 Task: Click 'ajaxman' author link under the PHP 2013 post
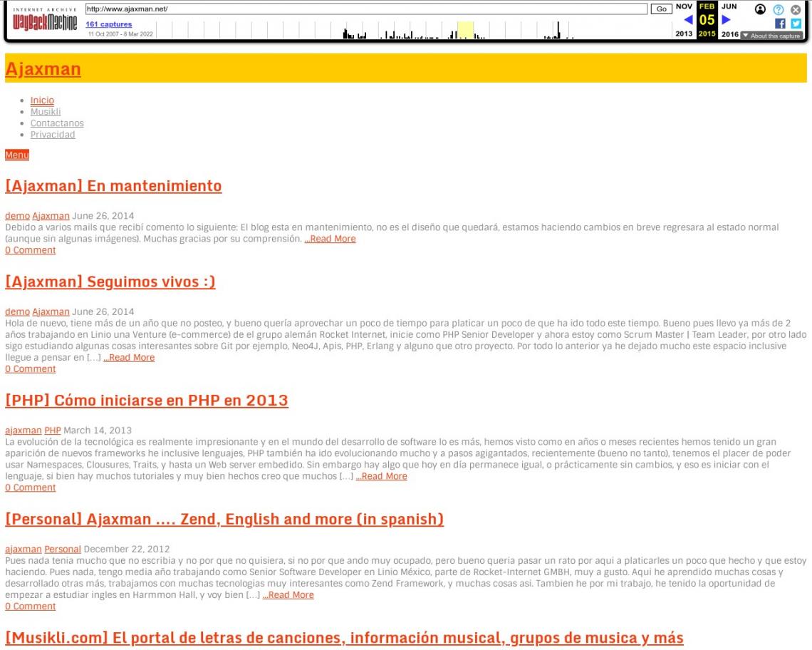point(24,430)
